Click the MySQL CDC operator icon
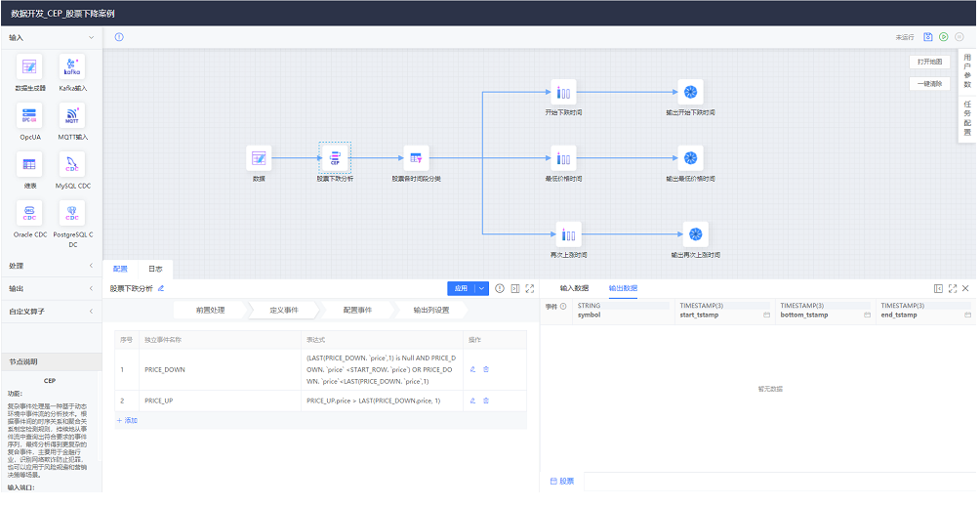Image resolution: width=980 pixels, height=506 pixels. coord(72,164)
